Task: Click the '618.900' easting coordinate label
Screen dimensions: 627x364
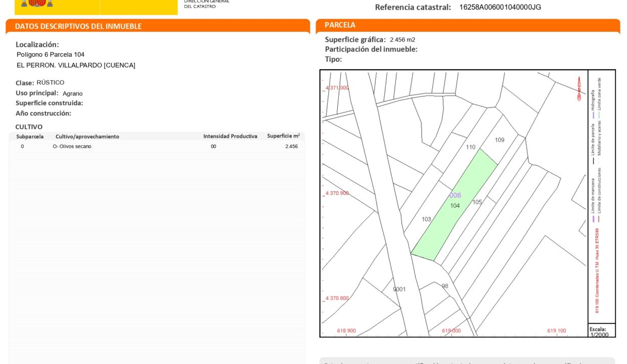Action: coord(346,331)
